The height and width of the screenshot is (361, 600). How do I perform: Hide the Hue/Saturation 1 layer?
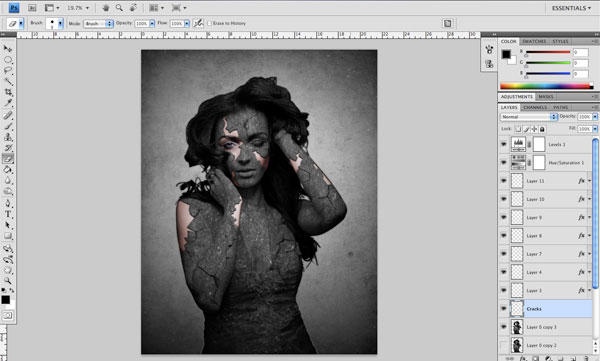[504, 163]
